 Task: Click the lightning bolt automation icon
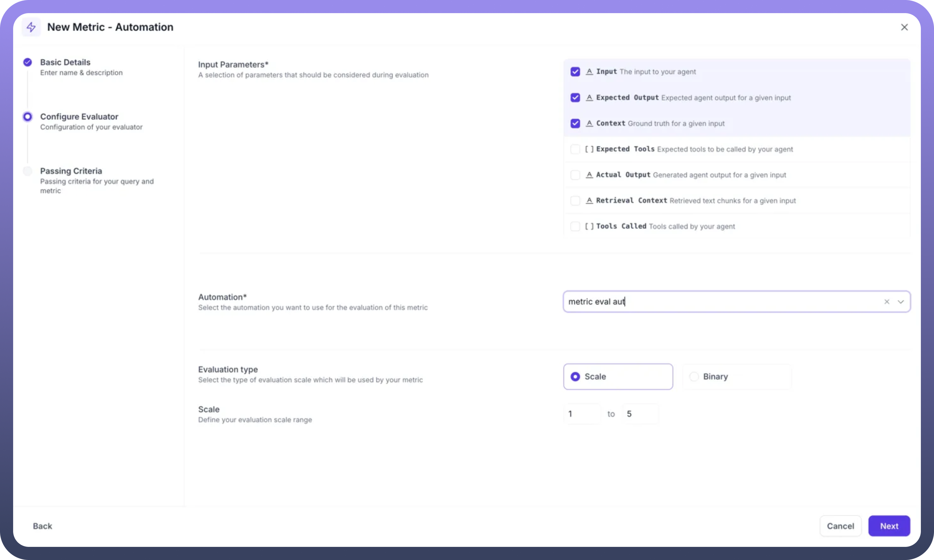[31, 27]
